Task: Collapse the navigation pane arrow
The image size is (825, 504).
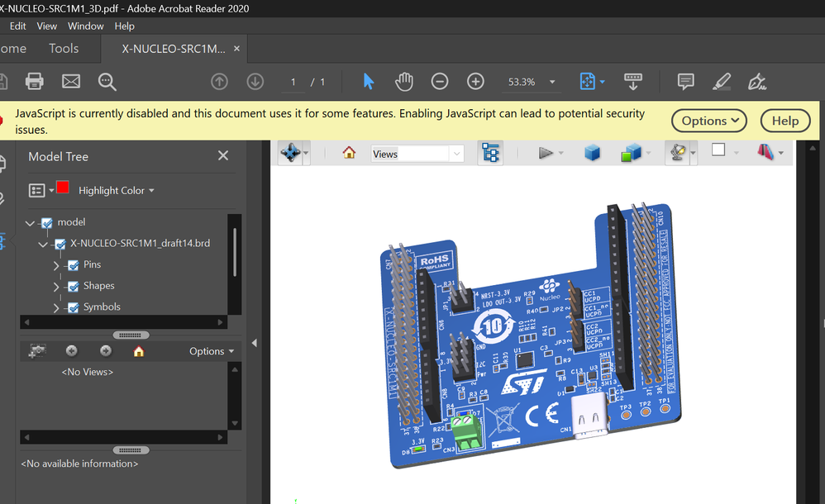Action: pos(254,343)
